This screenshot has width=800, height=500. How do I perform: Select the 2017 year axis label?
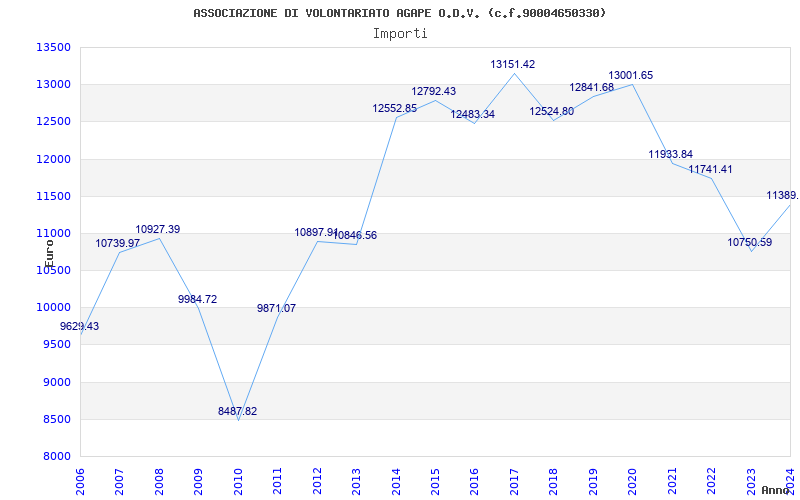click(514, 480)
